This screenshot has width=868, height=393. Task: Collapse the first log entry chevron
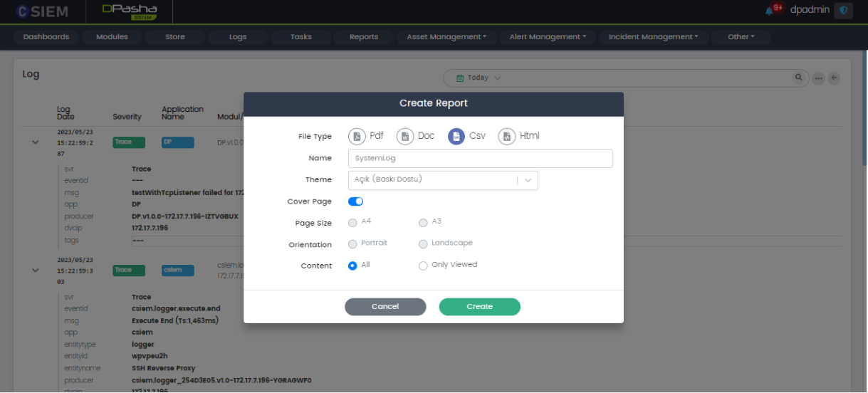click(35, 142)
